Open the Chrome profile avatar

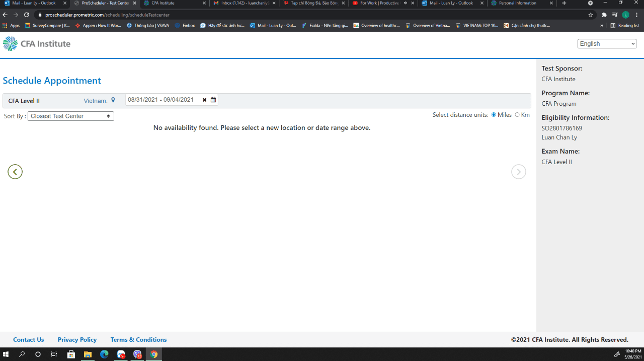click(x=626, y=15)
